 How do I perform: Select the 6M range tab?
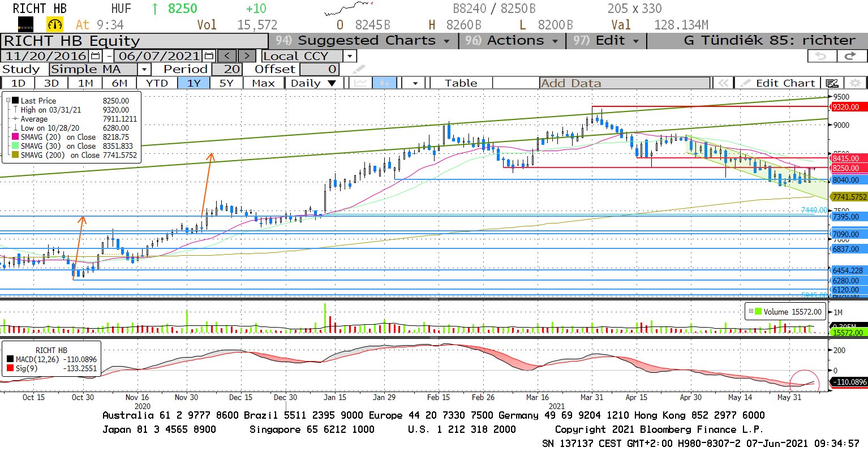(119, 83)
